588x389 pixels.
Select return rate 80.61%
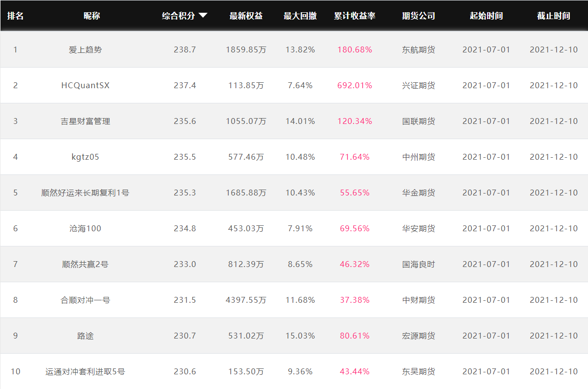(355, 336)
